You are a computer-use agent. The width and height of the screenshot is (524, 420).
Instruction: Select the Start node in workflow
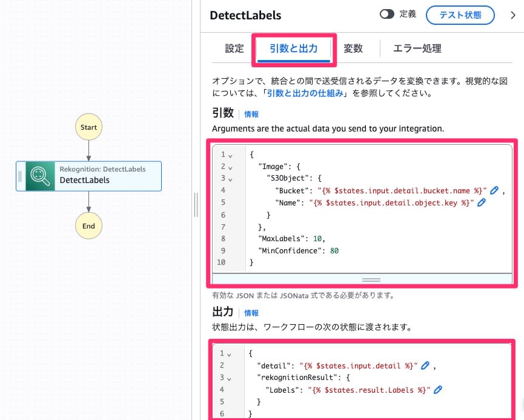[88, 127]
